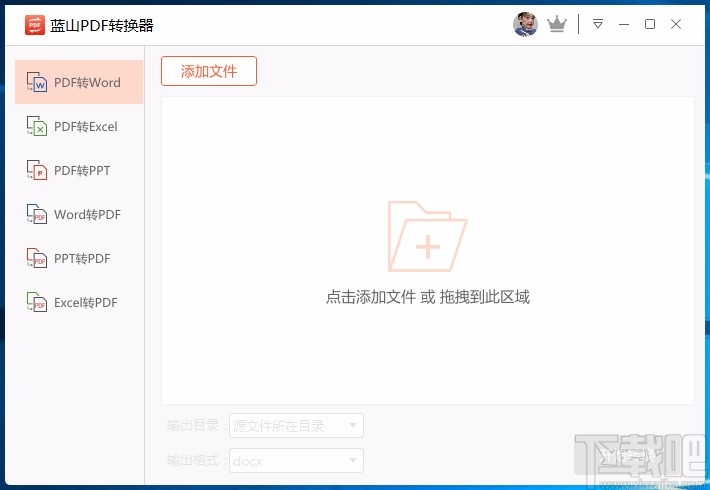710x490 pixels.
Task: Click the 蓝山PDF转换器 app logo icon
Action: [x=35, y=25]
